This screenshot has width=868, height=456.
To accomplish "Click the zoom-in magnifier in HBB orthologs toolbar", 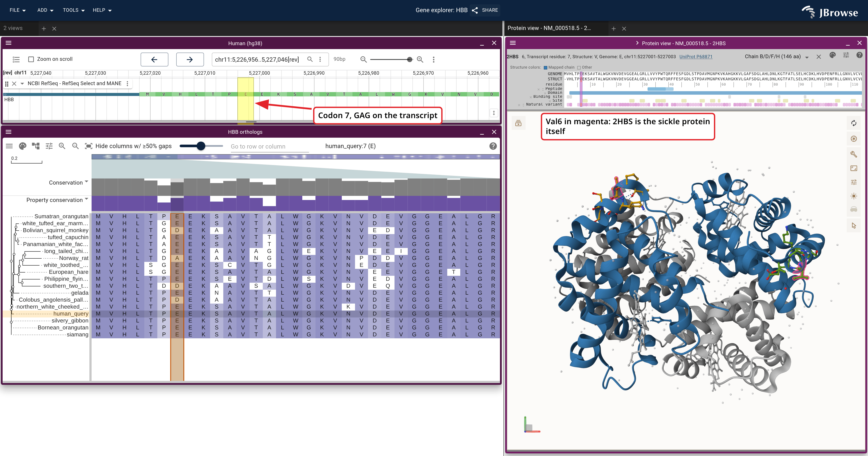I will (62, 146).
